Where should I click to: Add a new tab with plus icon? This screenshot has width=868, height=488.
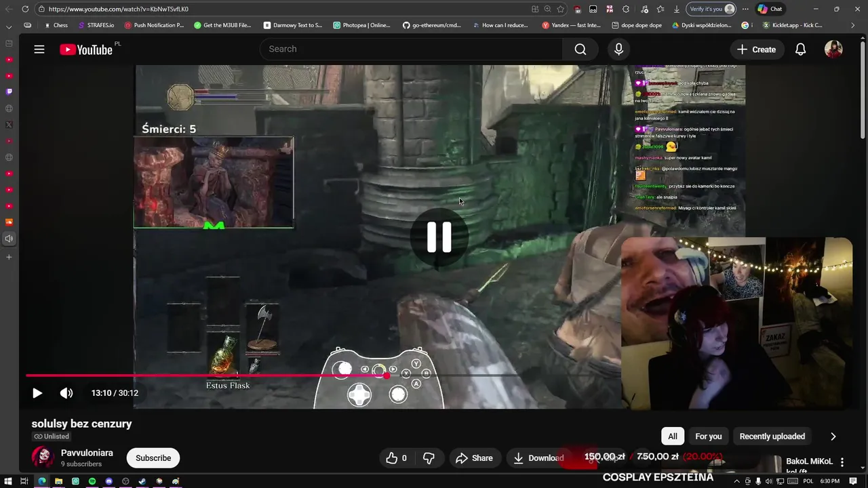coord(9,257)
